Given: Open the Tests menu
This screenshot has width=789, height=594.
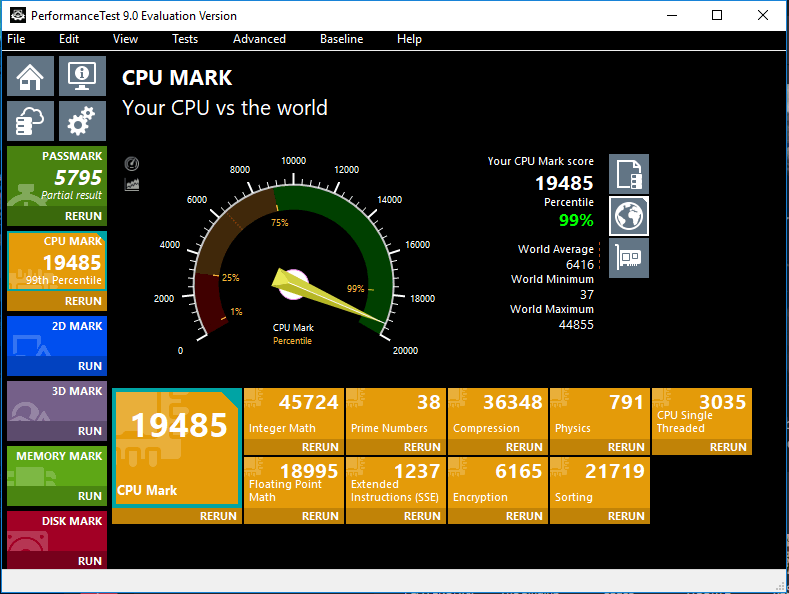Looking at the screenshot, I should coord(185,39).
